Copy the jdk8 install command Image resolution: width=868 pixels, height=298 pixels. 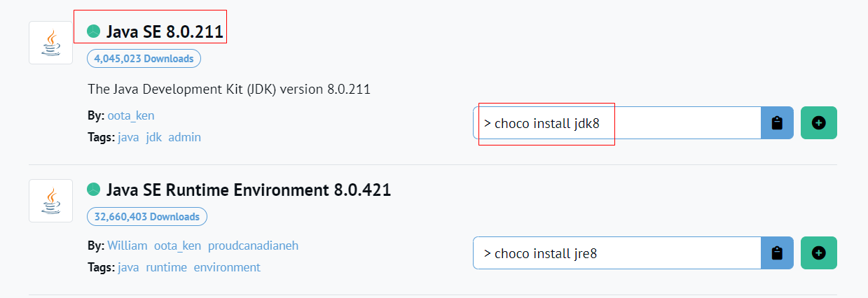tap(777, 123)
